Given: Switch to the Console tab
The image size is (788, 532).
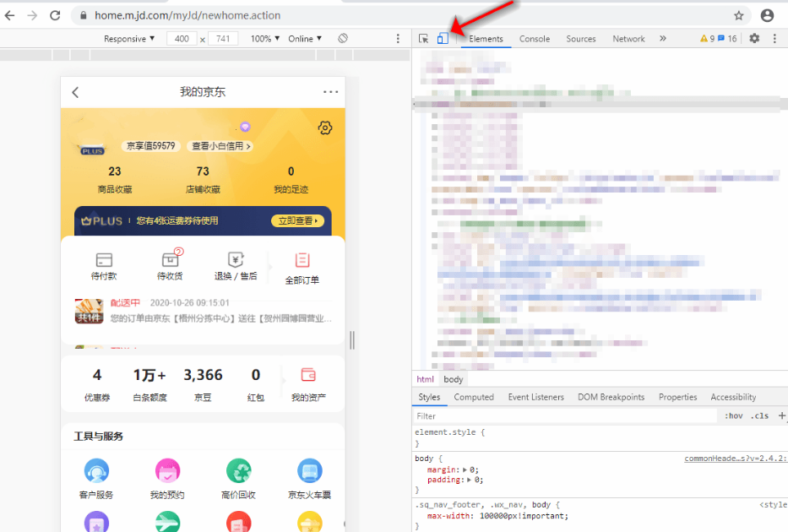Looking at the screenshot, I should click(x=535, y=39).
